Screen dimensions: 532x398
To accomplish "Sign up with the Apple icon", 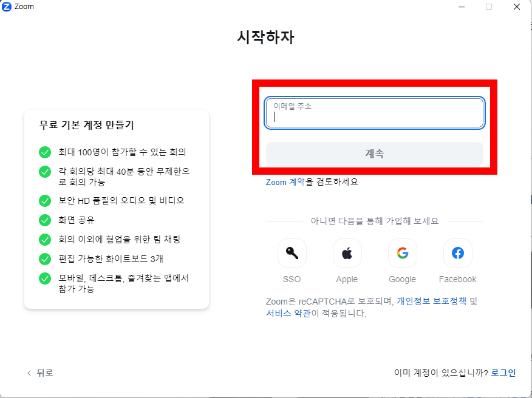I will tap(347, 253).
